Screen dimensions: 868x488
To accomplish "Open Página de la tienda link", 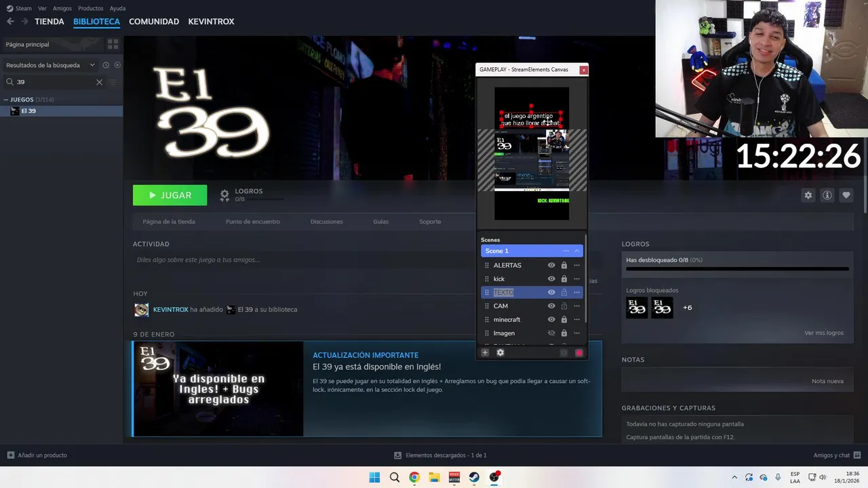I will (169, 222).
